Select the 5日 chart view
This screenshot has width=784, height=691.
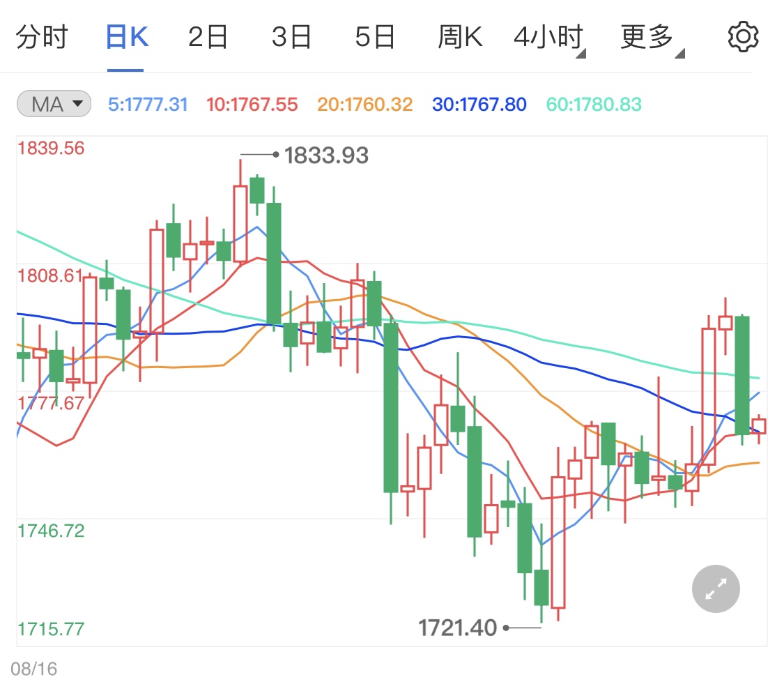pyautogui.click(x=375, y=36)
